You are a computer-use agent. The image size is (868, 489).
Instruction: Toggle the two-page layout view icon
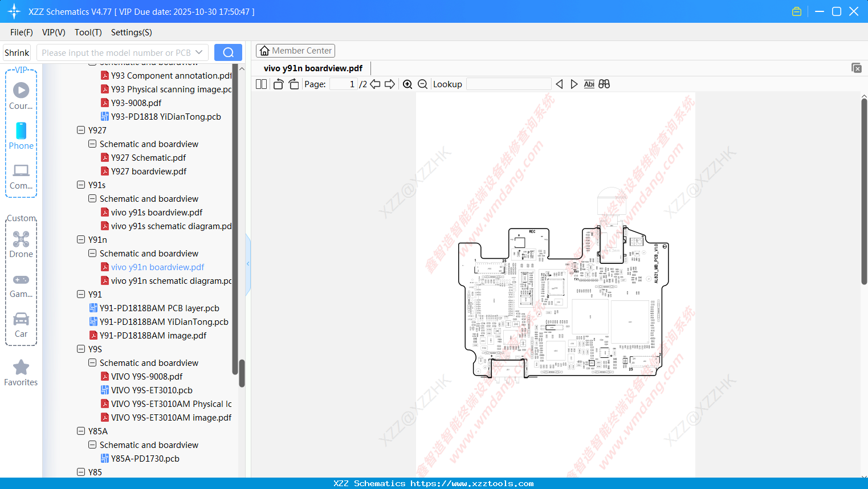[261, 84]
